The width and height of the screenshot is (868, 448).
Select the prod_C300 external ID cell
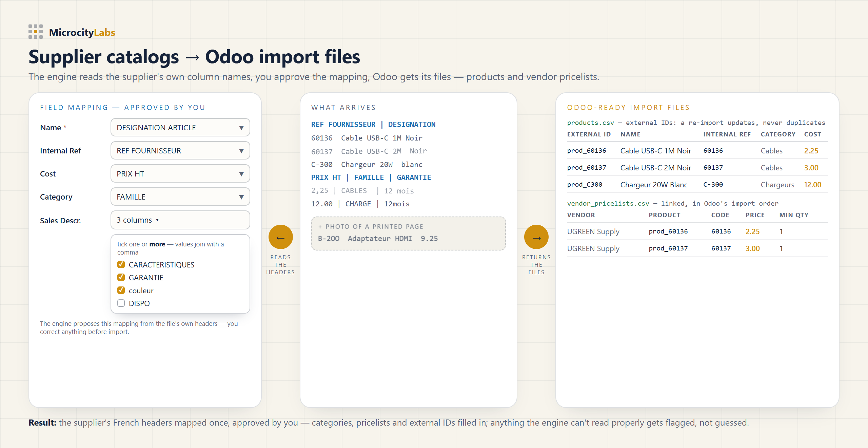coord(585,184)
